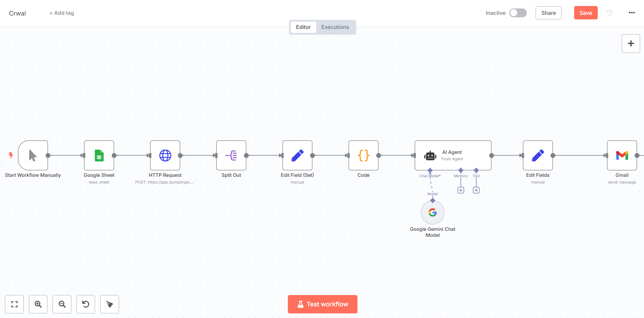Open the Split Out node

(231, 155)
